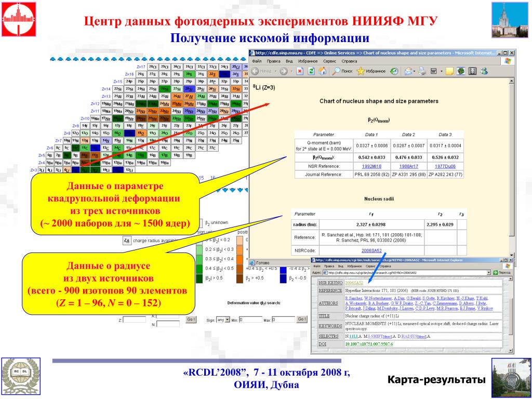Click the RADIUS selector link
This screenshot has height=399, width=532.
pos(408,336)
